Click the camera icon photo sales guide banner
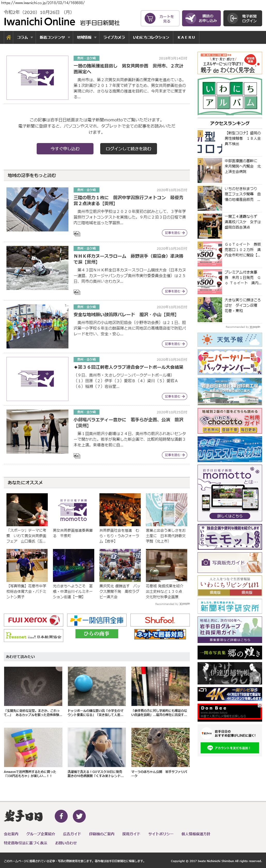The height and width of the screenshot is (868, 266). tap(230, 562)
